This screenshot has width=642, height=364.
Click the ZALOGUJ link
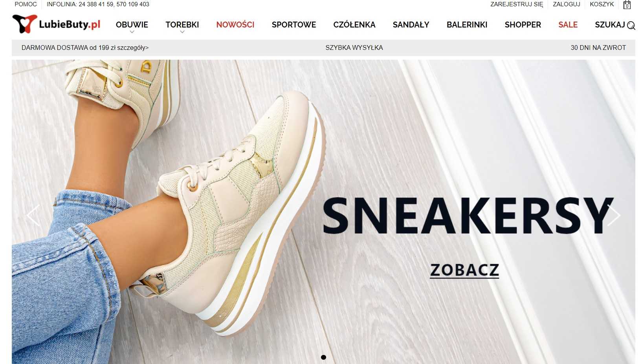567,4
